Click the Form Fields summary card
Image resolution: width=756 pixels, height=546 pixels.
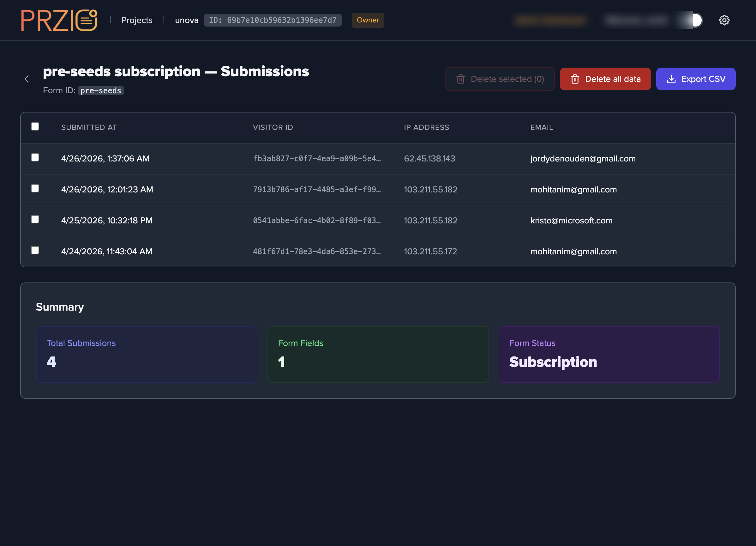[x=378, y=354]
